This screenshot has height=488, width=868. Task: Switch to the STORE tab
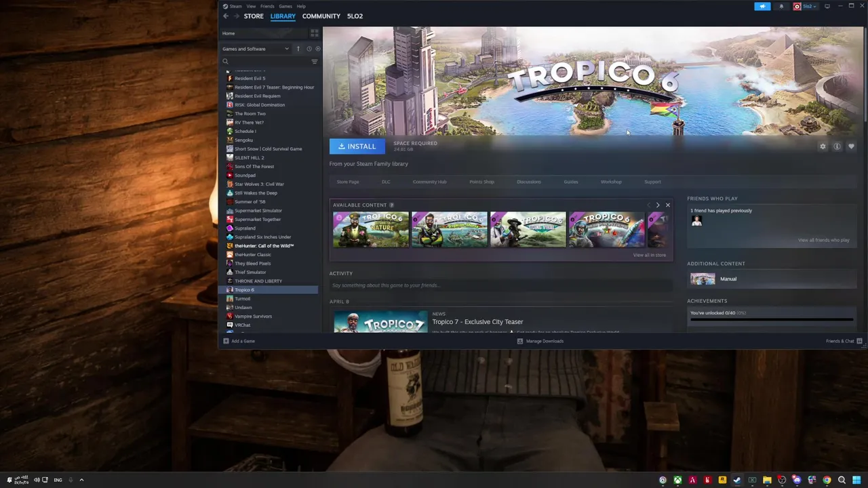point(254,16)
